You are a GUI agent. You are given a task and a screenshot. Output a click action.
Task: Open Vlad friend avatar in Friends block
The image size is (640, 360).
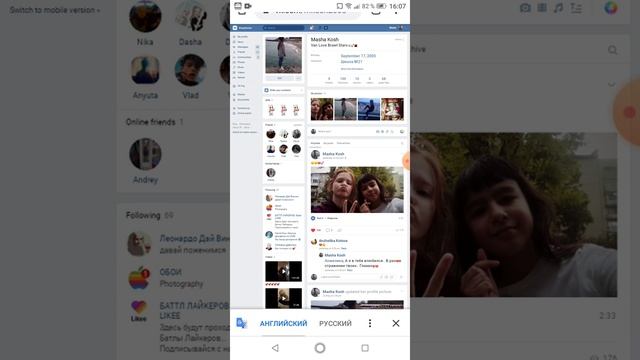283,149
